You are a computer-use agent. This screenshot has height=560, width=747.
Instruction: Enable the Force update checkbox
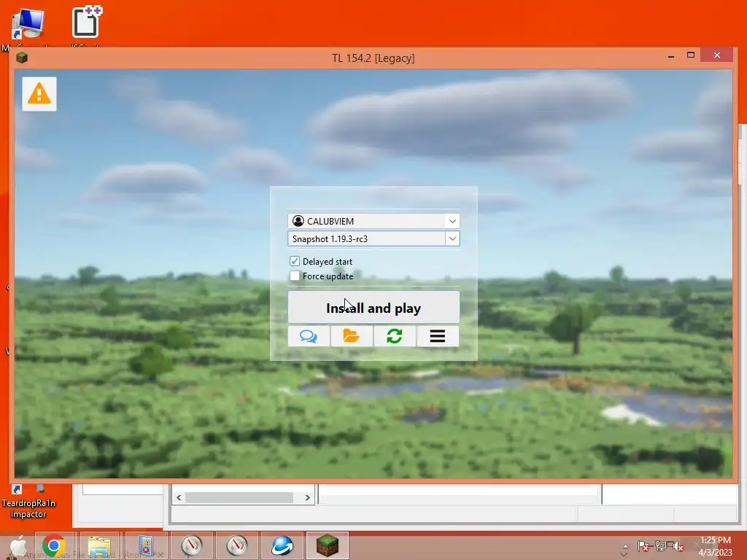pyautogui.click(x=295, y=276)
